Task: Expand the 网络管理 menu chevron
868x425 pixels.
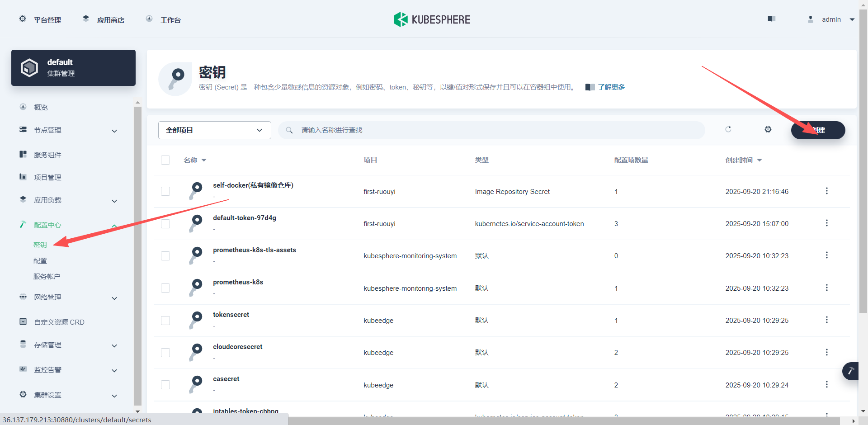Action: [114, 298]
